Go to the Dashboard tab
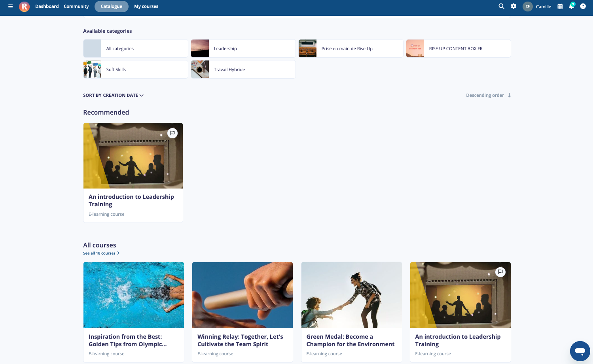593x364 pixels. 47,6
